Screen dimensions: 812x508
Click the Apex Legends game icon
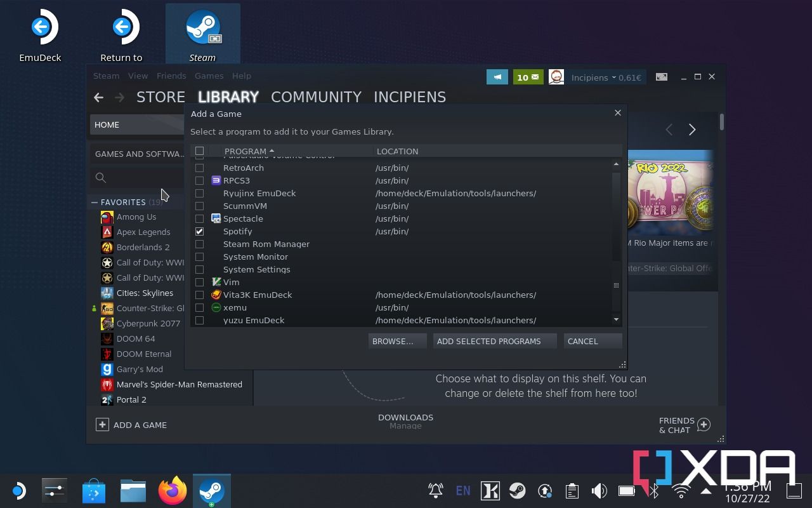pos(107,232)
